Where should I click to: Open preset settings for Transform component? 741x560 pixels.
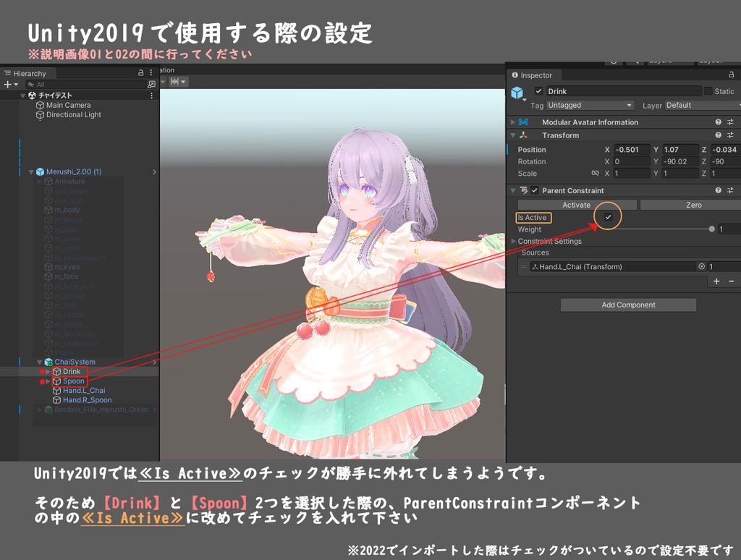coord(730,135)
